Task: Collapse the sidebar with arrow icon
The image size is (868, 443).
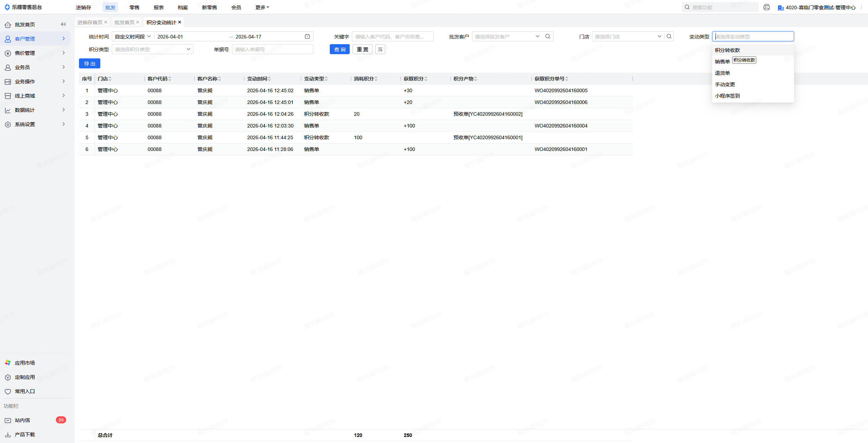Action: click(x=63, y=24)
